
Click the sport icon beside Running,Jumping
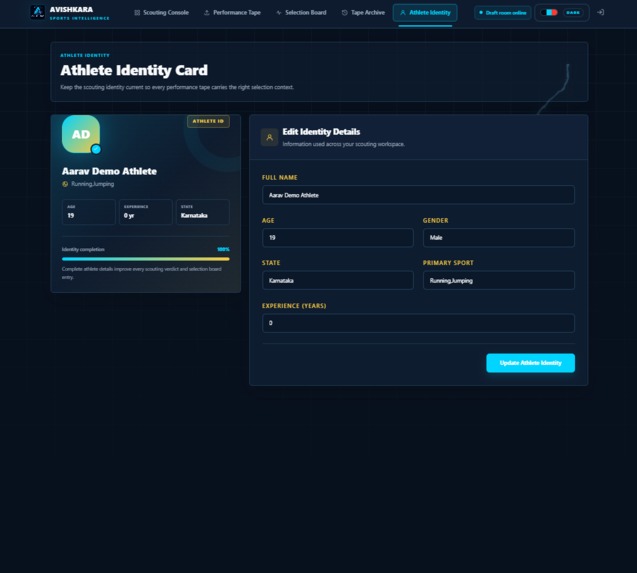pos(65,184)
